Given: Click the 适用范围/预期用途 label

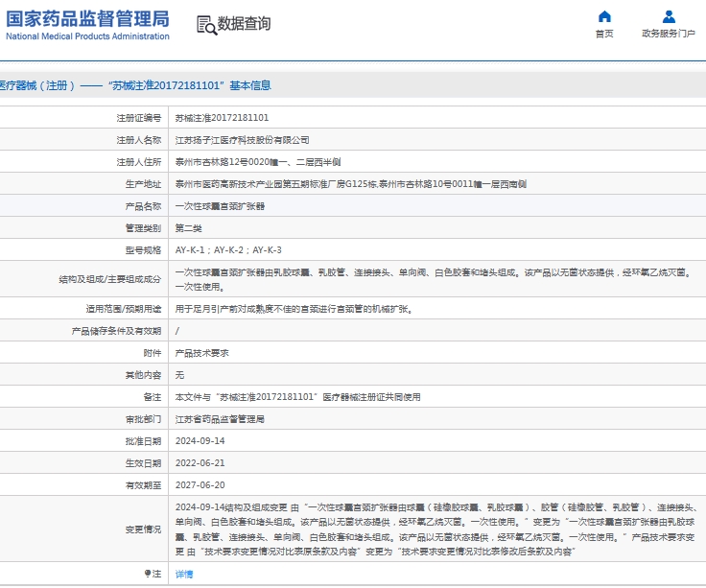Looking at the screenshot, I should (124, 309).
